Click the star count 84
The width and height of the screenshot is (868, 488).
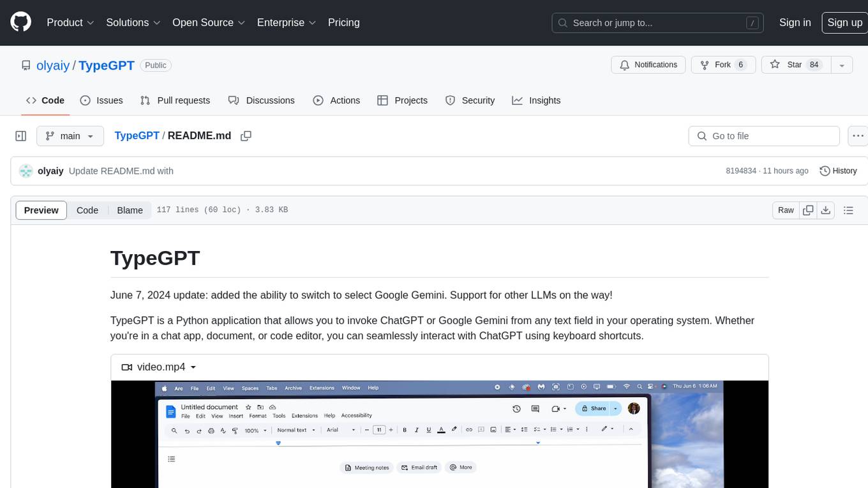[x=814, y=65]
